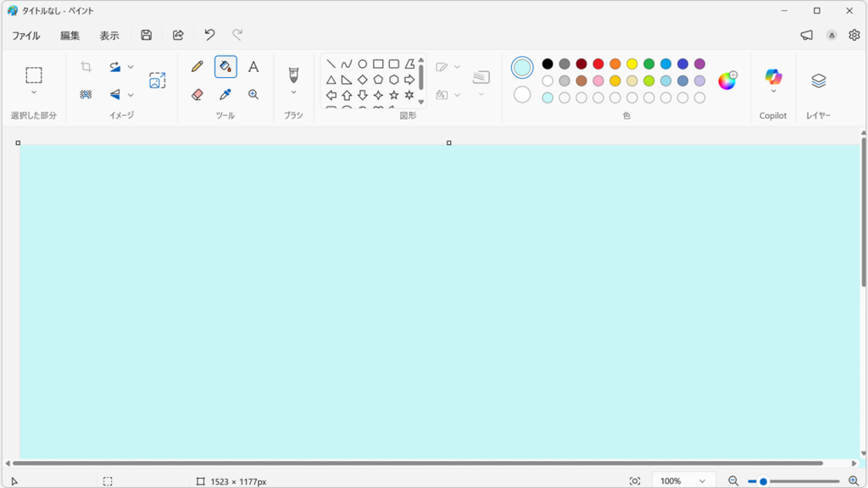
Task: Click the Crop icon
Action: (x=85, y=65)
